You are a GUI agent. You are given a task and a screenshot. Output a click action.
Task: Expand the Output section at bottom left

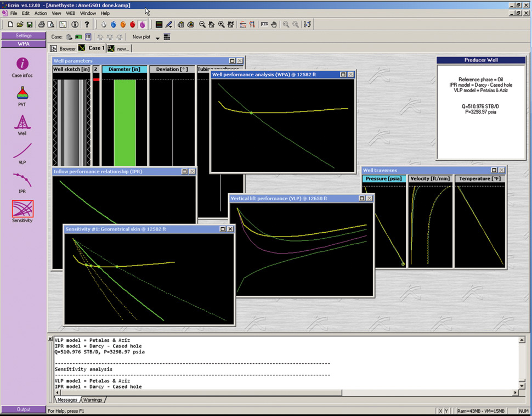point(24,409)
